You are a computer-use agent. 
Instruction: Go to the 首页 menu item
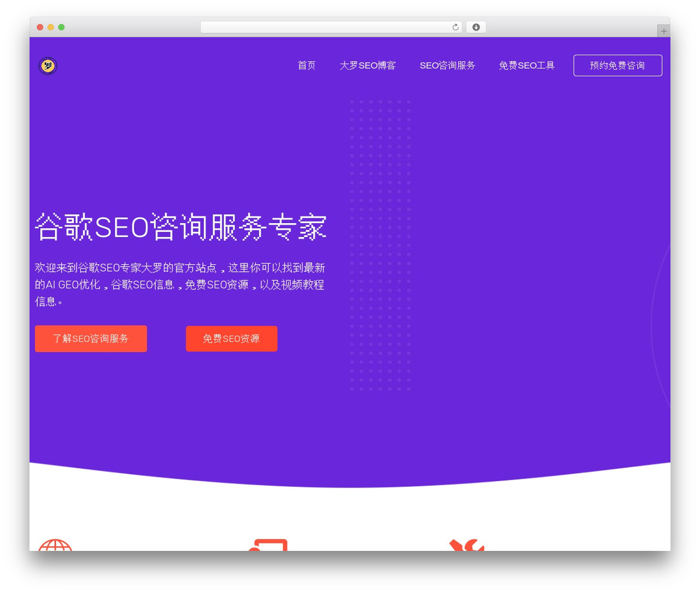click(306, 66)
